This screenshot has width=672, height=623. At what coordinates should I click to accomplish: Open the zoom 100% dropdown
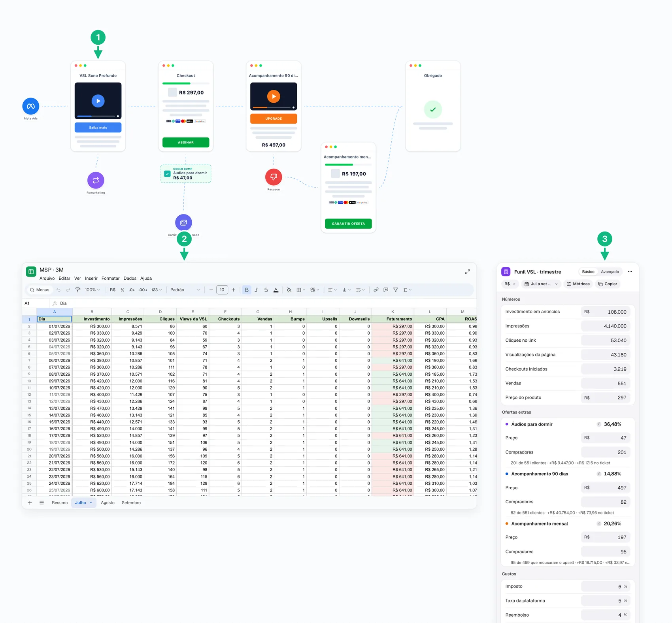[92, 290]
